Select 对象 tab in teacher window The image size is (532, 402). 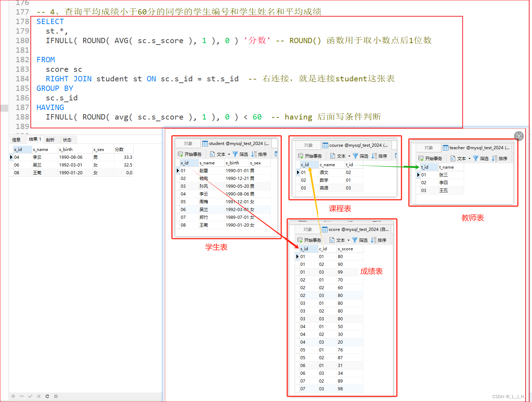428,148
